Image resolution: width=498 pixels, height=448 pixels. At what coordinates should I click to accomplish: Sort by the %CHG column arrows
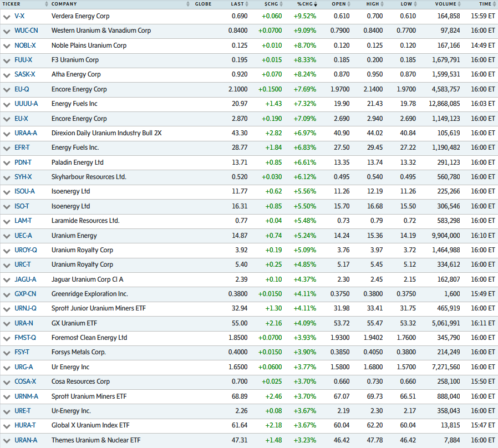[316, 4]
